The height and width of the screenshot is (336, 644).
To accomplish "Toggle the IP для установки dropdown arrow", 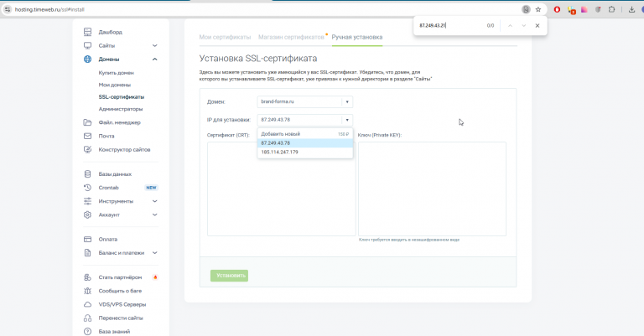I will (x=347, y=120).
